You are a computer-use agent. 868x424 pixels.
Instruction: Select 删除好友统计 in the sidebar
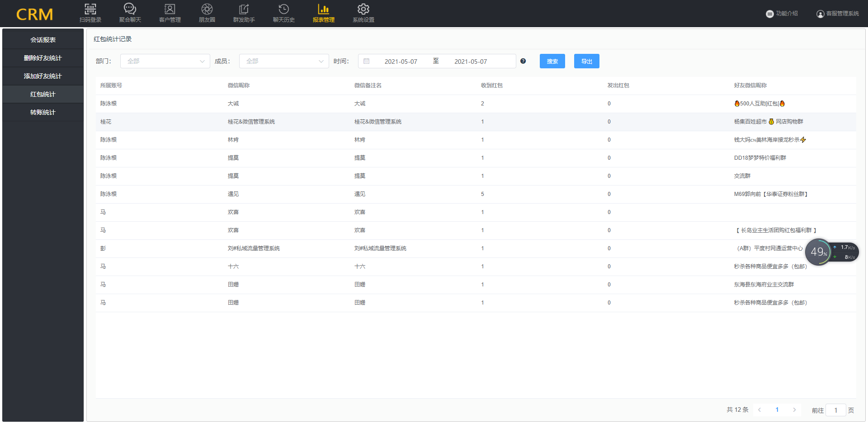click(43, 58)
